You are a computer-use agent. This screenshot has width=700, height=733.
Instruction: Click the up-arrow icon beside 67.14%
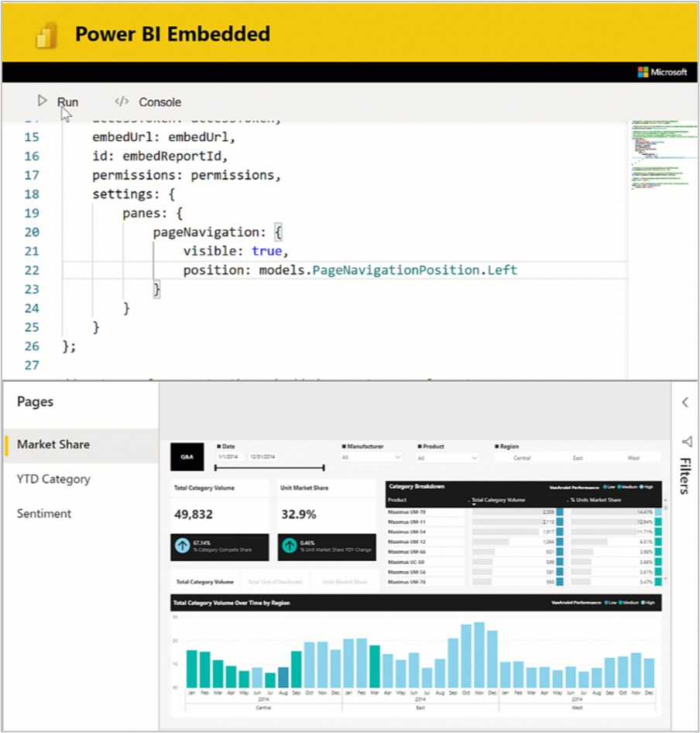point(182,545)
